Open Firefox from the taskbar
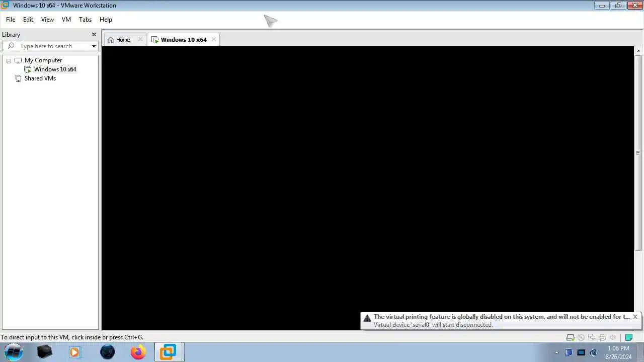Image resolution: width=644 pixels, height=362 pixels. [138, 352]
